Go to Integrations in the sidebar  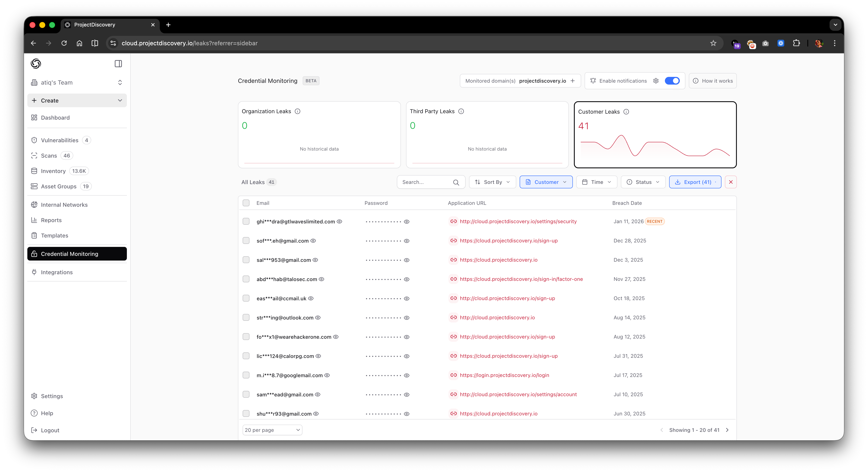point(57,272)
